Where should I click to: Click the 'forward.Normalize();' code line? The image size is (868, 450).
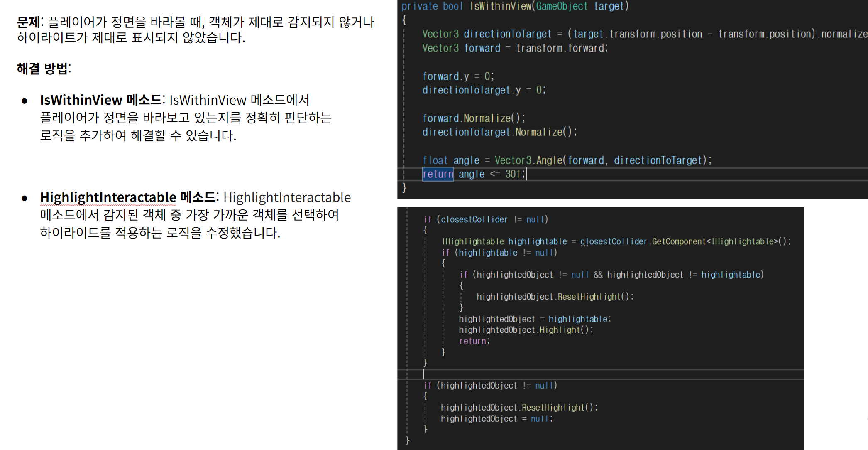(474, 118)
